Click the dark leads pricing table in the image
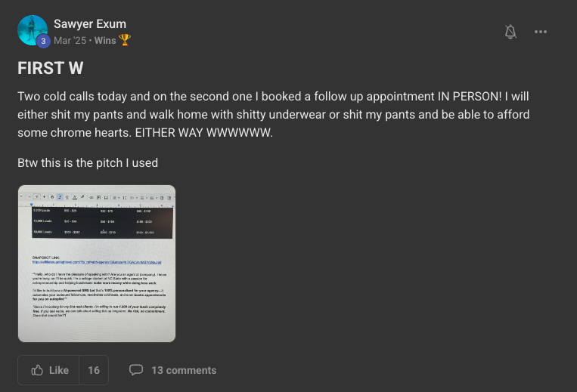The image size is (577, 392). click(102, 222)
